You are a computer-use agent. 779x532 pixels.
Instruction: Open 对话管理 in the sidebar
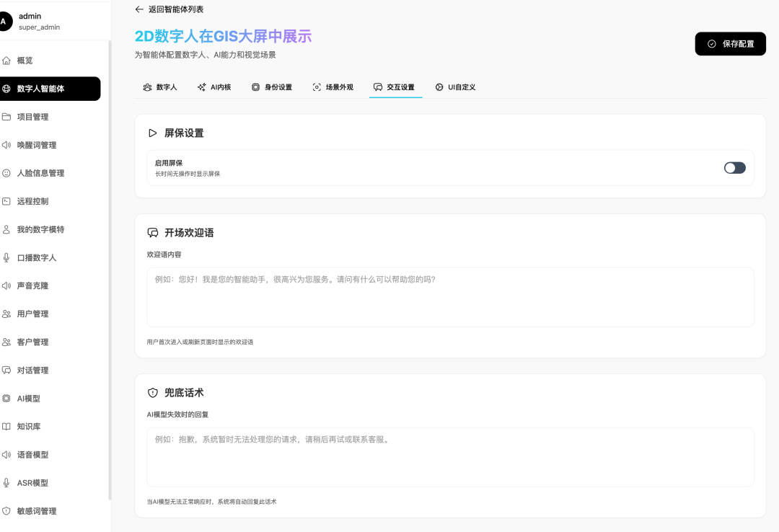(x=50, y=370)
